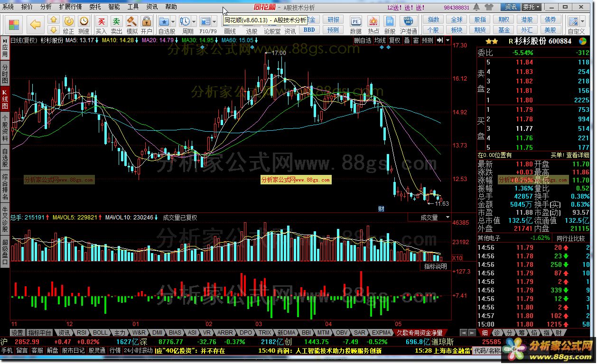Click the 删自选 remove from watchlist button

pos(363,40)
